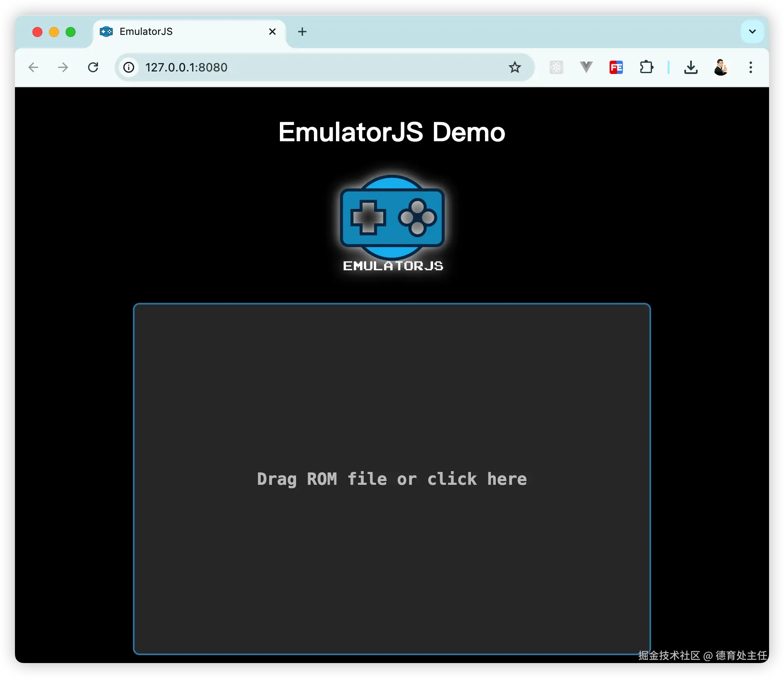
Task: Open React Developer Tools extension
Action: coord(556,67)
